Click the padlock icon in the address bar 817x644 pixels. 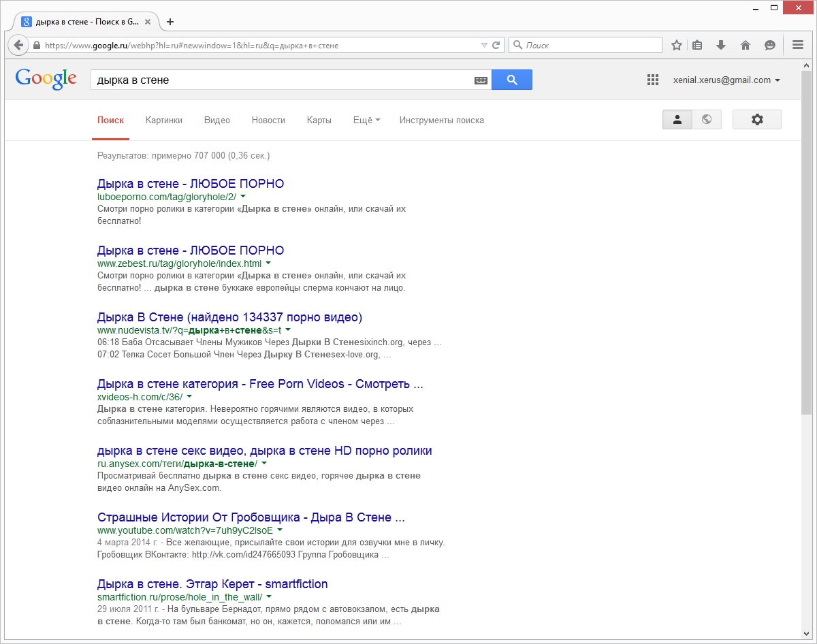pos(37,46)
